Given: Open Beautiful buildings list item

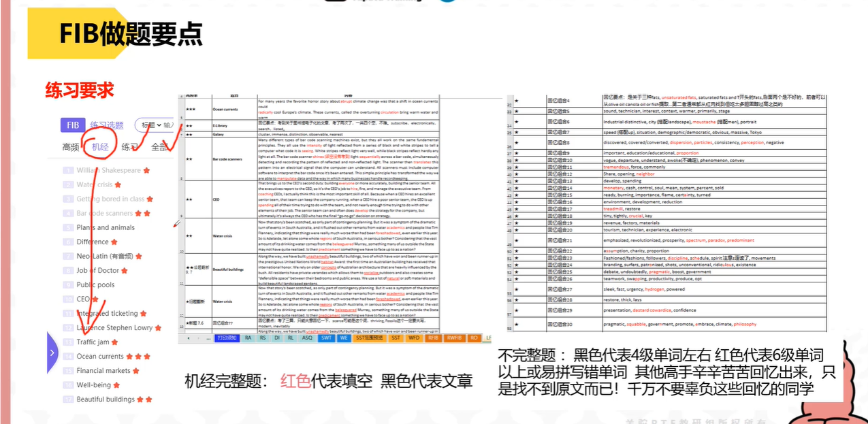Looking at the screenshot, I should (x=106, y=399).
